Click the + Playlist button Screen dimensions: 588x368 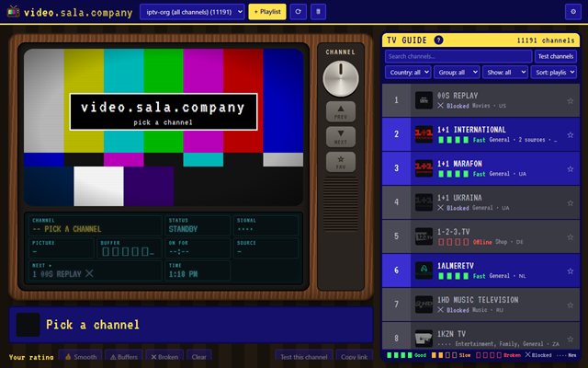coord(267,12)
